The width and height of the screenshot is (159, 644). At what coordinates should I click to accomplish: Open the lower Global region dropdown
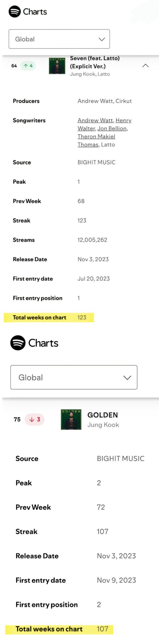tap(74, 377)
